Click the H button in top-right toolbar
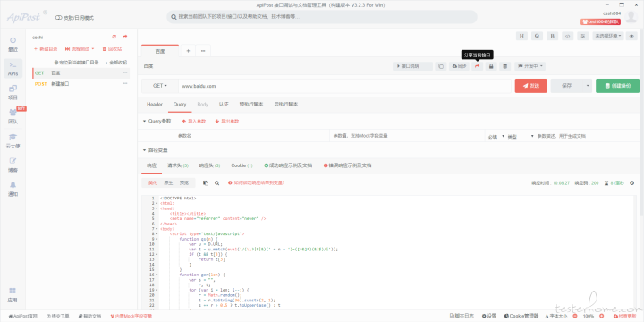Screen dimensions: 644x322 point(521,36)
